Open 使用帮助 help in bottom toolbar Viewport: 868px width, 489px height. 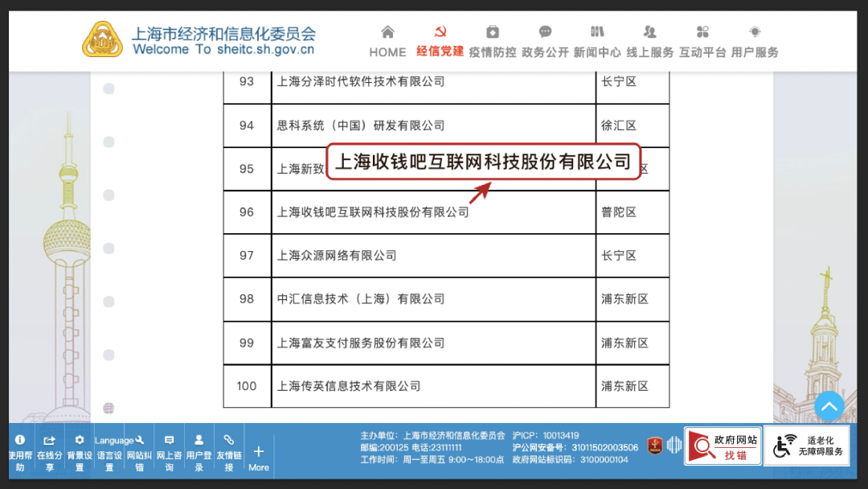click(20, 452)
